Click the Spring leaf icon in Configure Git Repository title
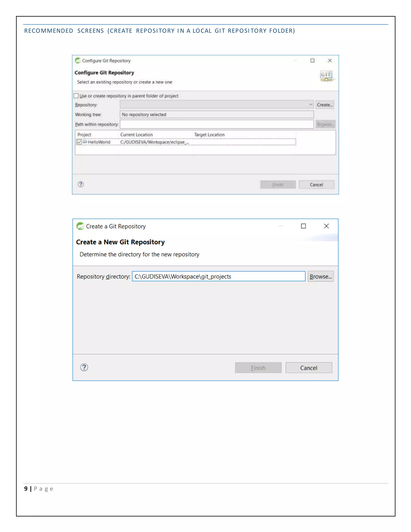Image resolution: width=411 pixels, height=532 pixels. coord(78,60)
